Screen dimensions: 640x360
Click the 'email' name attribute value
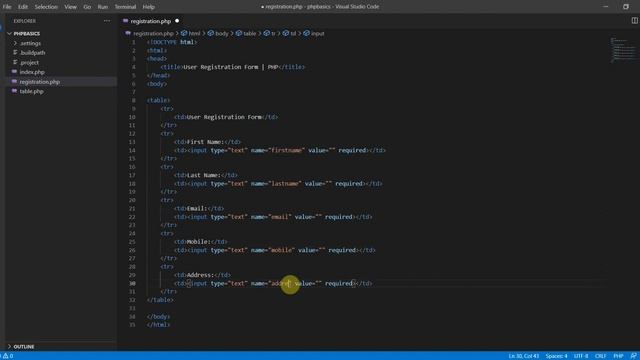click(280, 217)
